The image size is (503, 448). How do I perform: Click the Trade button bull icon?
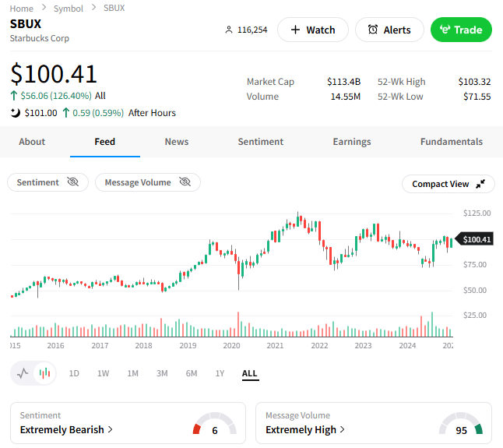click(x=445, y=30)
